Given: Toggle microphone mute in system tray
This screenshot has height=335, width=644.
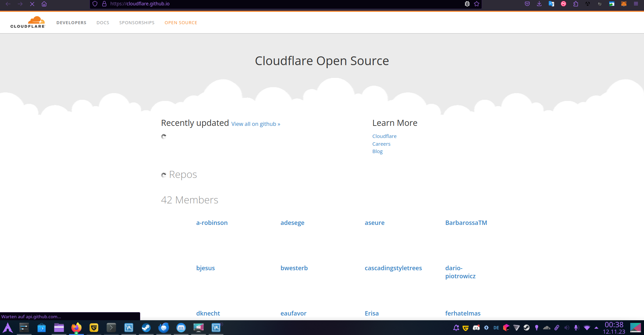Looking at the screenshot, I should (576, 328).
